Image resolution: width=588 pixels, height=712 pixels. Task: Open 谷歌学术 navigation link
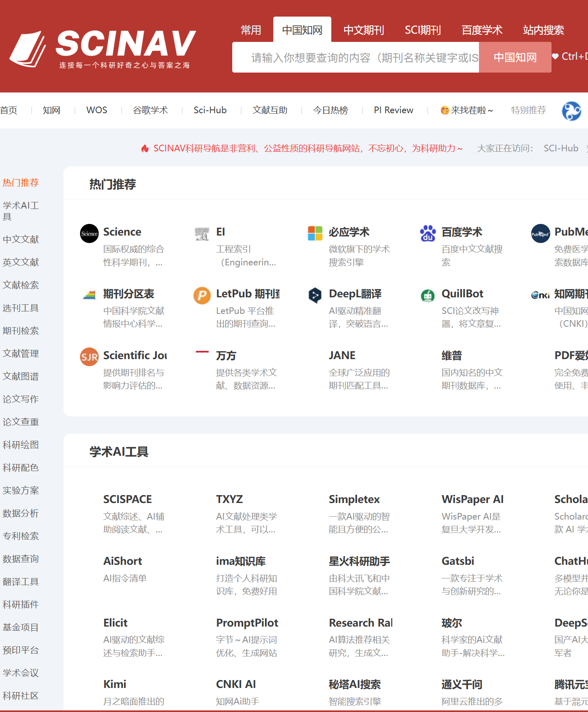(x=150, y=110)
